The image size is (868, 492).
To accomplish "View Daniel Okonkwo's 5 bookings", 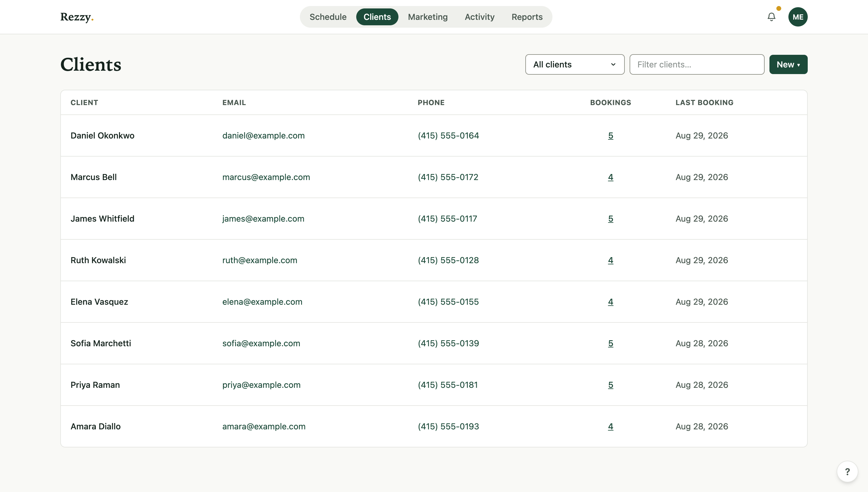I will [610, 135].
